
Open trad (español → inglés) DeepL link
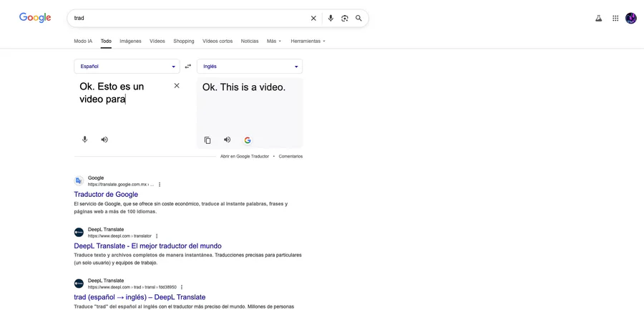[x=140, y=297]
